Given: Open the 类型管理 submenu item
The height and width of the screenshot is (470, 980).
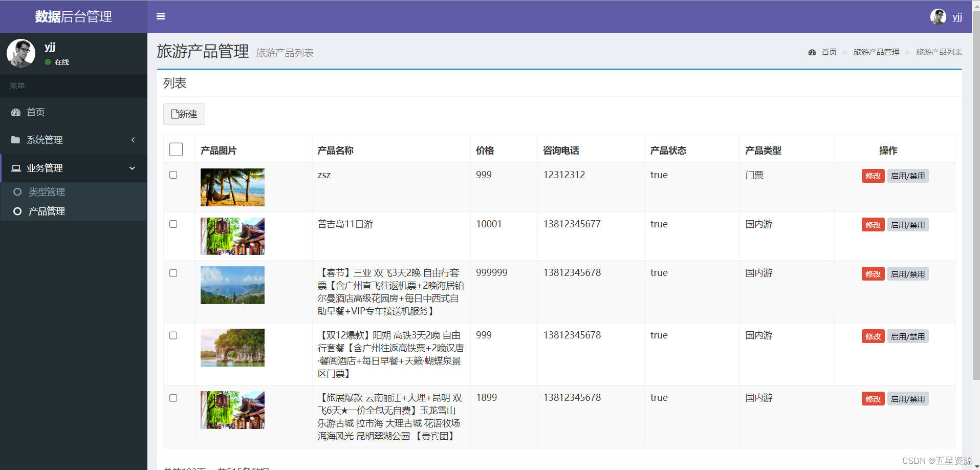Looking at the screenshot, I should [x=74, y=192].
